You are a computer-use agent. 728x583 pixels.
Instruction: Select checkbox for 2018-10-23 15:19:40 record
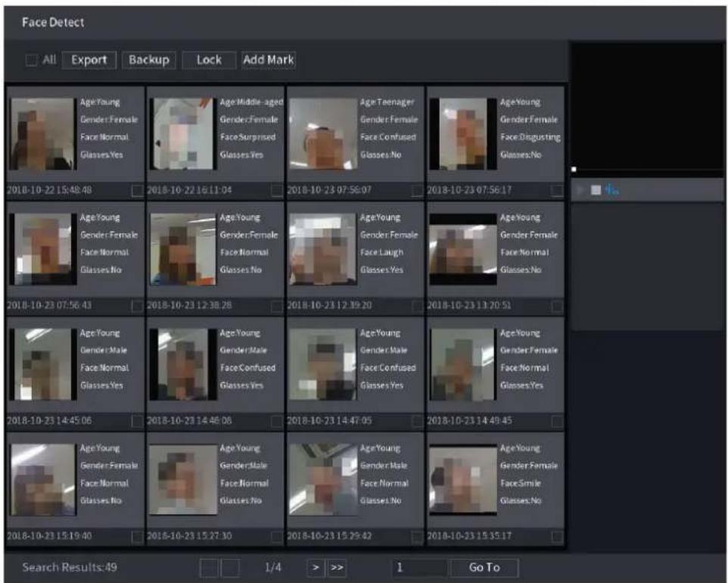[137, 537]
